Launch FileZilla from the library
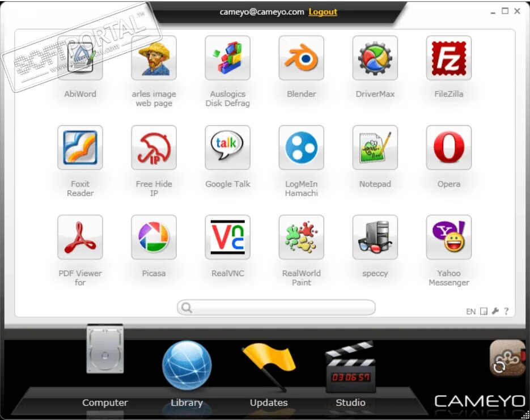Screen dimensions: 530x420 448,58
